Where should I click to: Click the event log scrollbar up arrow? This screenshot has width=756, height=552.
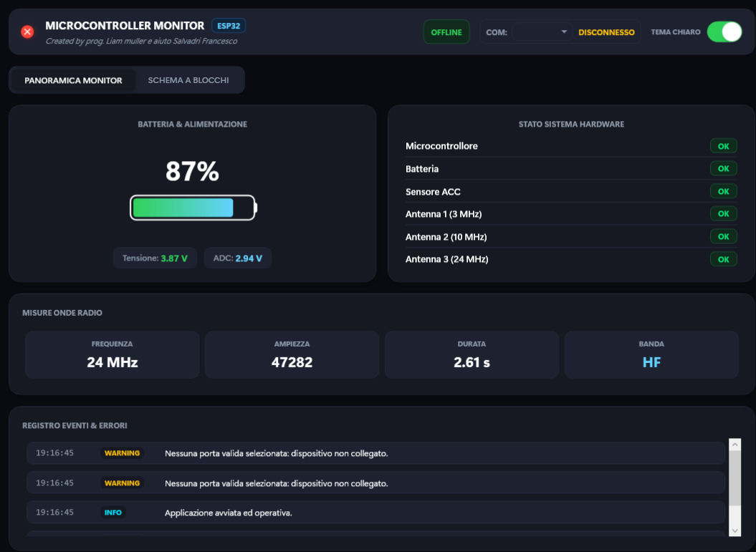(735, 445)
